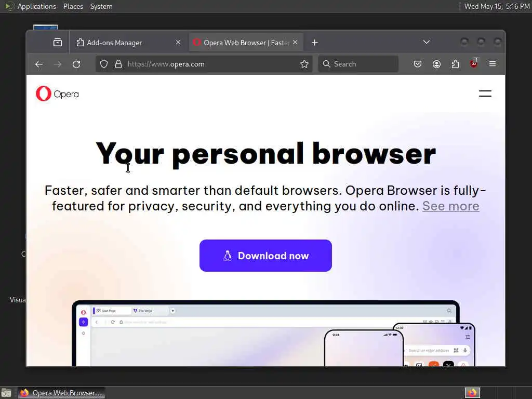Focus the address bar URL field
Screen dimensions: 532x399
click(x=204, y=64)
